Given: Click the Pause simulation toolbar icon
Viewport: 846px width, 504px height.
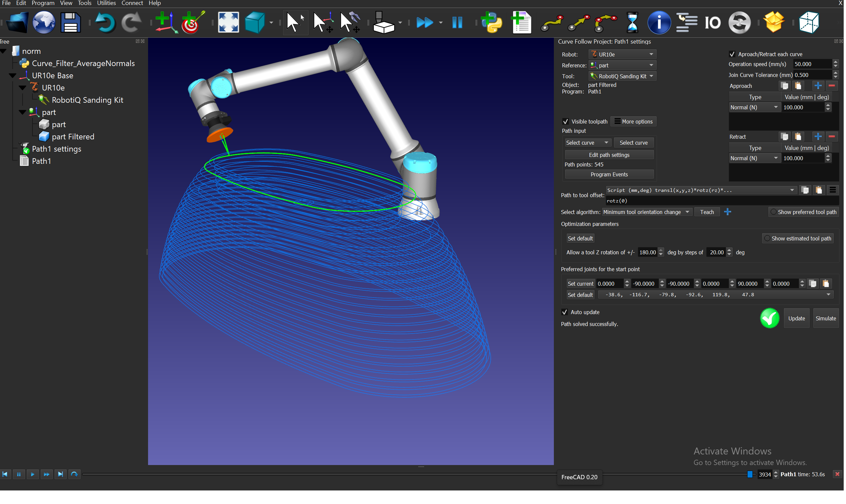Looking at the screenshot, I should point(457,22).
